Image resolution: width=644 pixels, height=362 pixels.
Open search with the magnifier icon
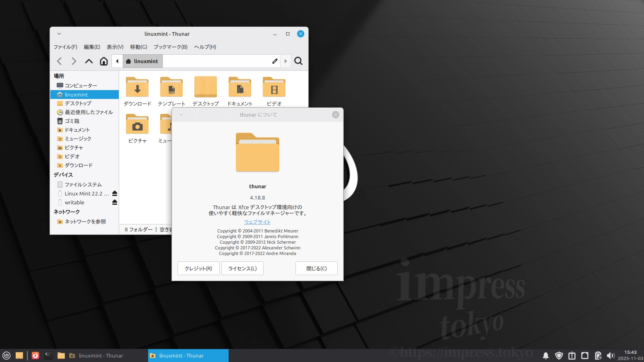(298, 61)
